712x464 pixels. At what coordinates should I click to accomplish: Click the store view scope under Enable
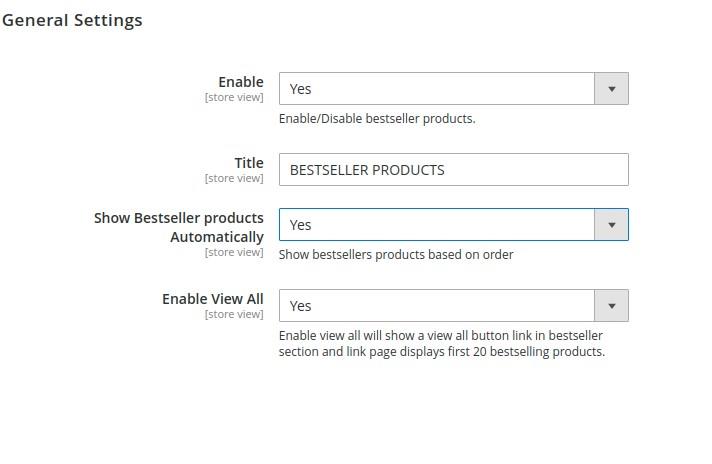coord(234,98)
